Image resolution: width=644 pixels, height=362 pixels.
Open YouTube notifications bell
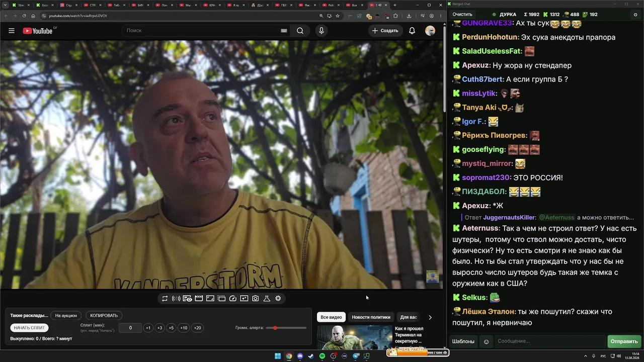(x=412, y=31)
